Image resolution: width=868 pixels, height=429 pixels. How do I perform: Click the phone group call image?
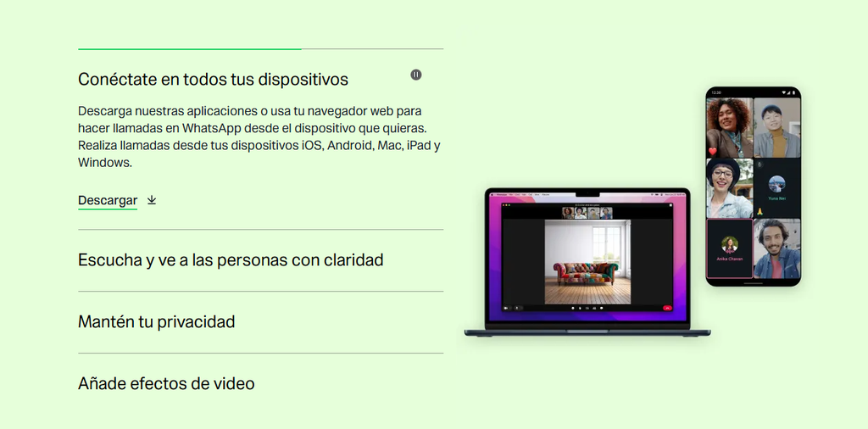pos(754,186)
